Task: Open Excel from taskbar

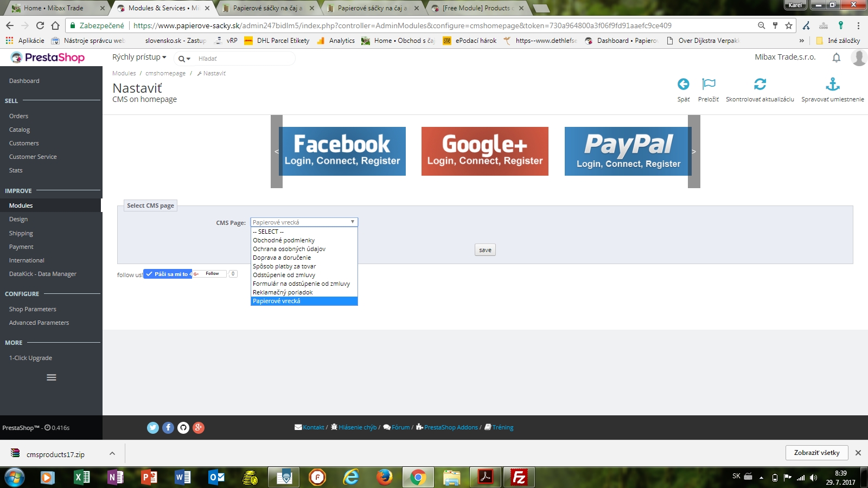Action: pyautogui.click(x=82, y=477)
